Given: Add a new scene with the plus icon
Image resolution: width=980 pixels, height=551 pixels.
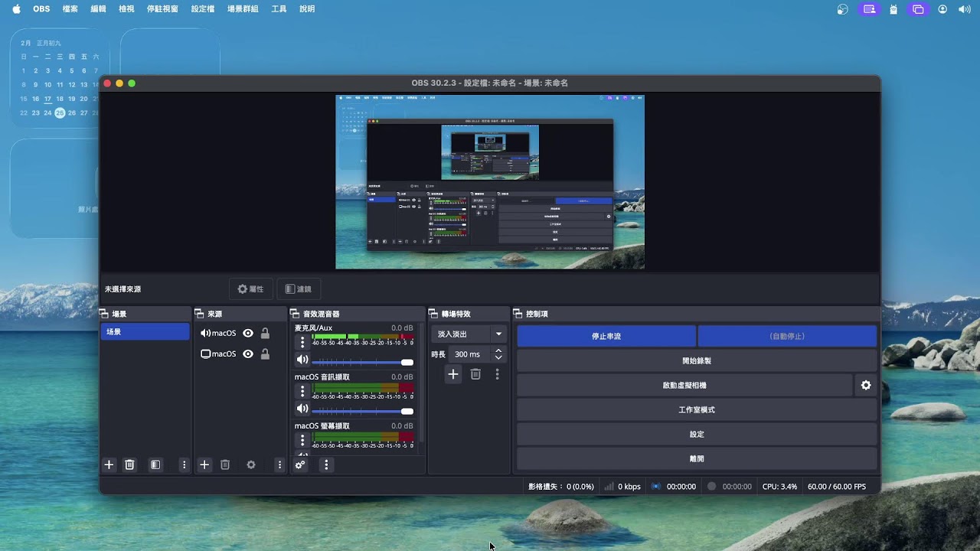Looking at the screenshot, I should [x=109, y=465].
